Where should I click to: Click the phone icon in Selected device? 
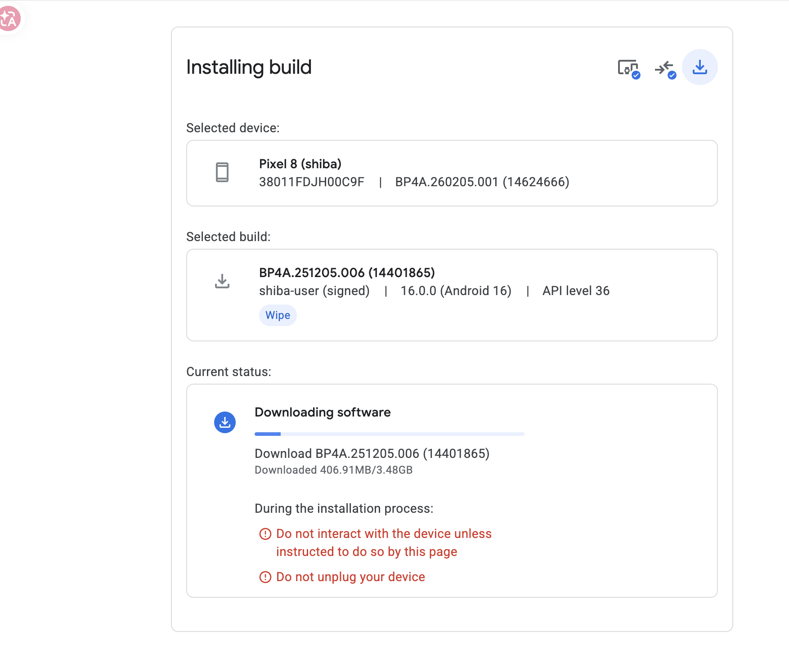222,172
